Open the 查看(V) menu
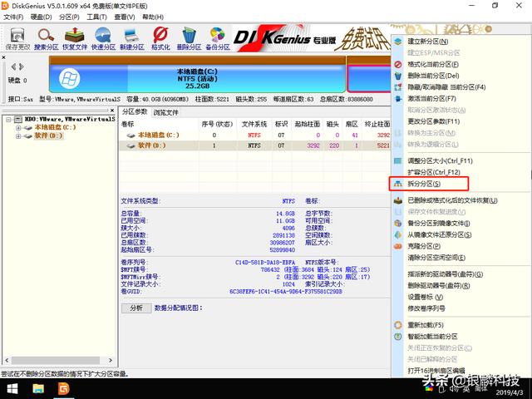Screen dimensions: 532x399 pos(125,17)
